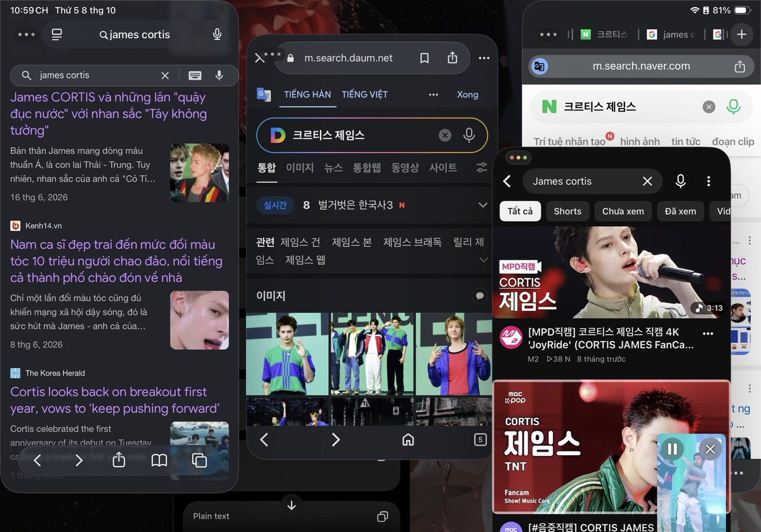Select the 'Chưa xem' filter chip
This screenshot has width=761, height=532.
(x=623, y=211)
